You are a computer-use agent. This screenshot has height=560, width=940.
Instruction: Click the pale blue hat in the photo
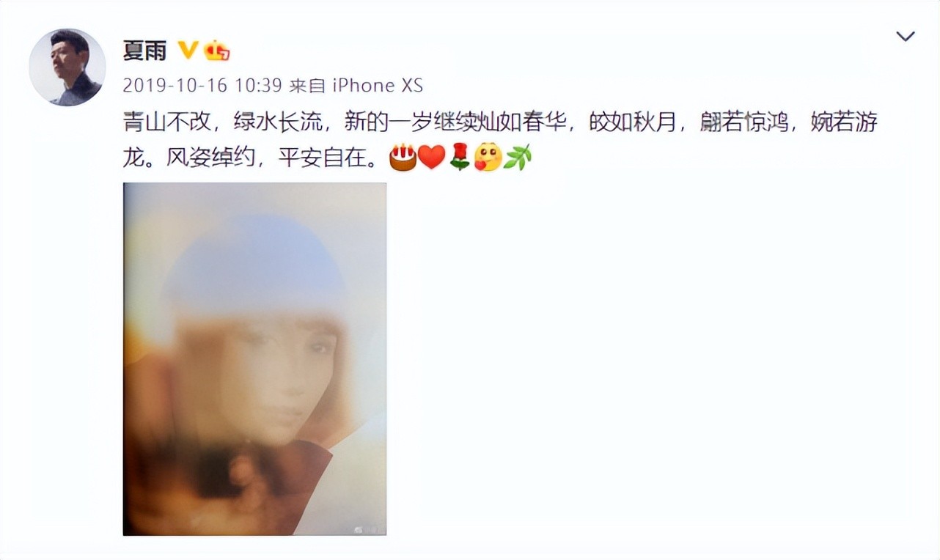click(254, 267)
